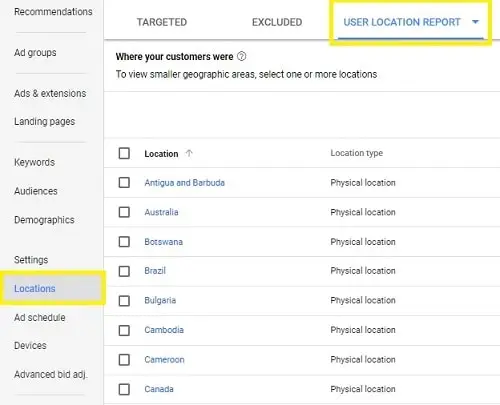Open the User Location Report tab
The height and width of the screenshot is (405, 500).
tap(402, 22)
